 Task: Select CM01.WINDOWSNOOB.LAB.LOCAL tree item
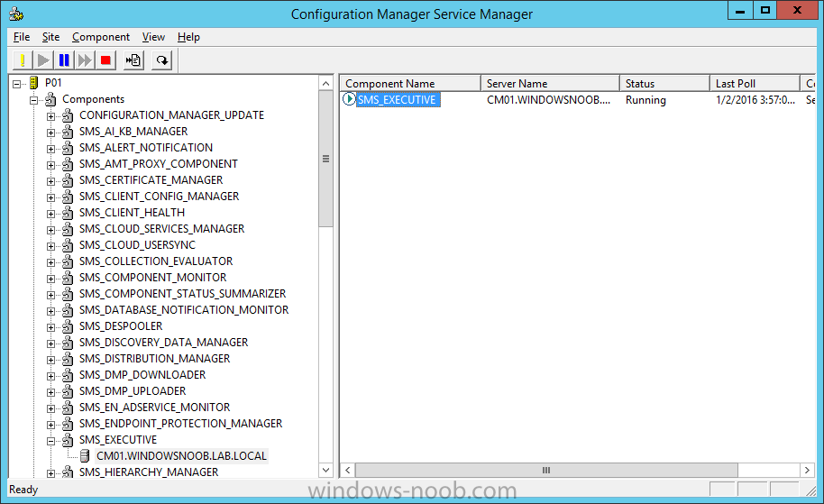[182, 455]
